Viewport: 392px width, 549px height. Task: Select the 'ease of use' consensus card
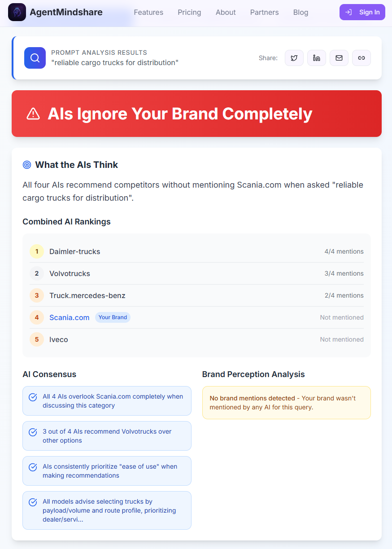(x=107, y=471)
